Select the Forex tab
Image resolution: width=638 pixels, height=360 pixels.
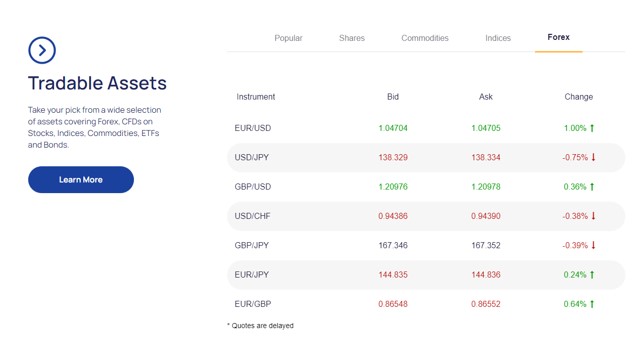coord(559,37)
